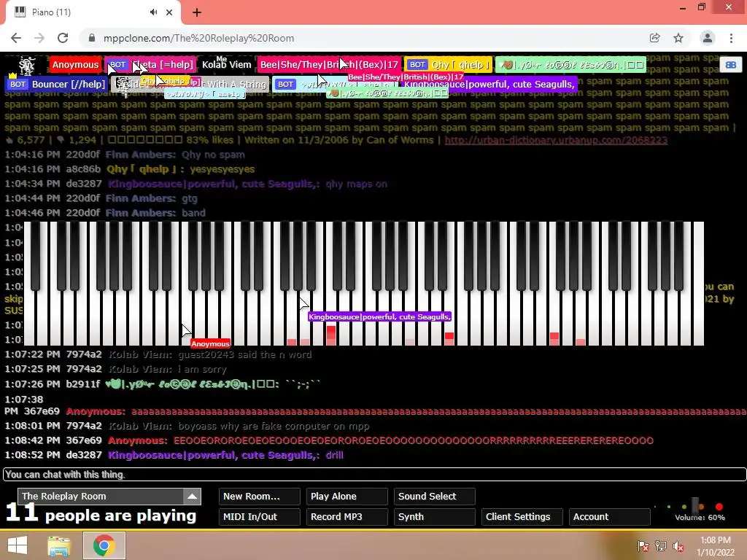The height and width of the screenshot is (560, 747).
Task: Click the Qhy qhelp bot name tag
Action: (x=448, y=65)
